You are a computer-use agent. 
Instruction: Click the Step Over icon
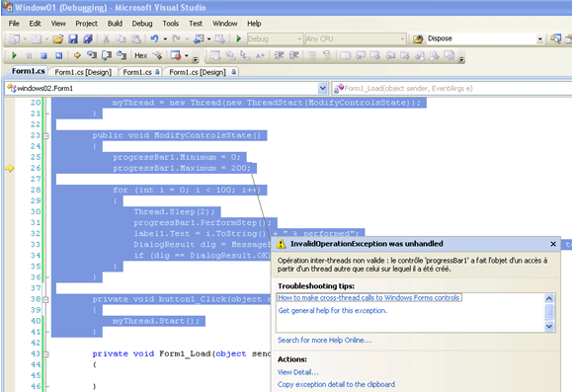(107, 55)
